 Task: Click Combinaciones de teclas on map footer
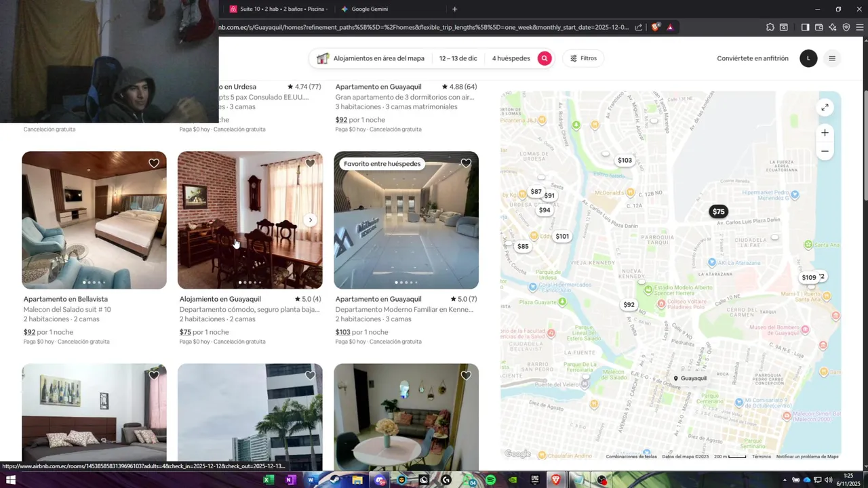click(631, 457)
